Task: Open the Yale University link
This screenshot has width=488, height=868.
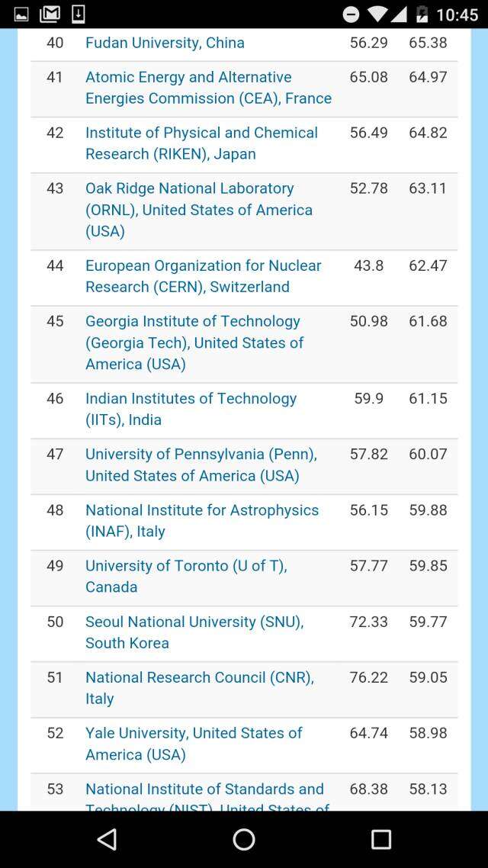Action: [x=194, y=744]
